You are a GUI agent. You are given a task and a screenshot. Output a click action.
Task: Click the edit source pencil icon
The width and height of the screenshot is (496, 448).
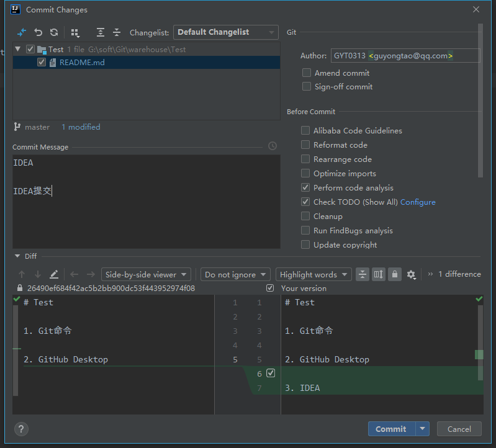click(54, 274)
